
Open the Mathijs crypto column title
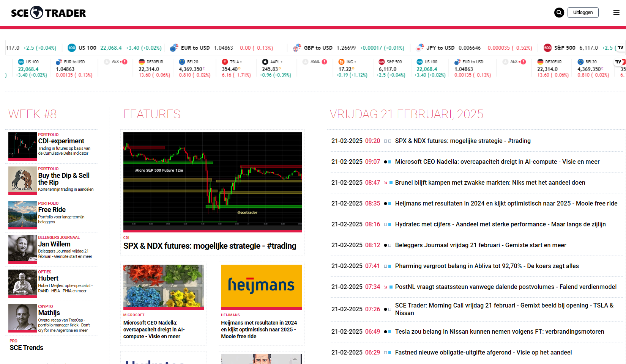[49, 313]
